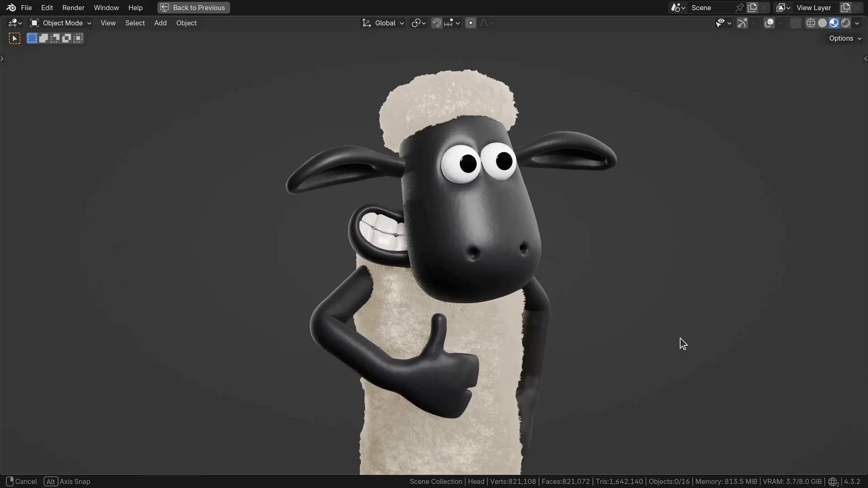
Task: Pin the current Scene
Action: point(739,8)
